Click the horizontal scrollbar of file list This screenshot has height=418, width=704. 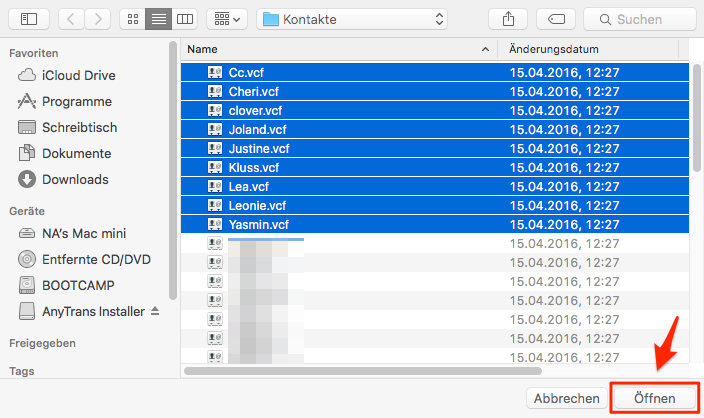363,371
